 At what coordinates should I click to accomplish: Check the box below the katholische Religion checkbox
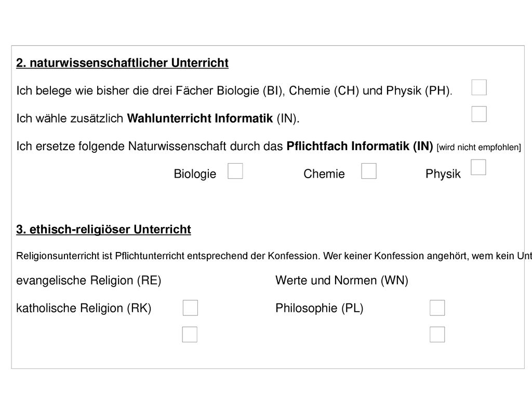pos(190,335)
